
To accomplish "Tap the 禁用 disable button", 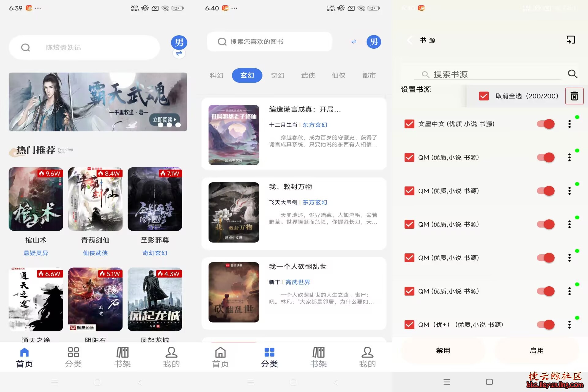I will pyautogui.click(x=443, y=351).
